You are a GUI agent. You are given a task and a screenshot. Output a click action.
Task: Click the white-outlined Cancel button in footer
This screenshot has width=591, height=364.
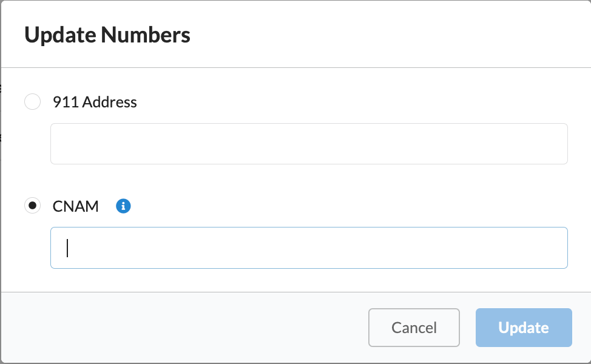[414, 328]
